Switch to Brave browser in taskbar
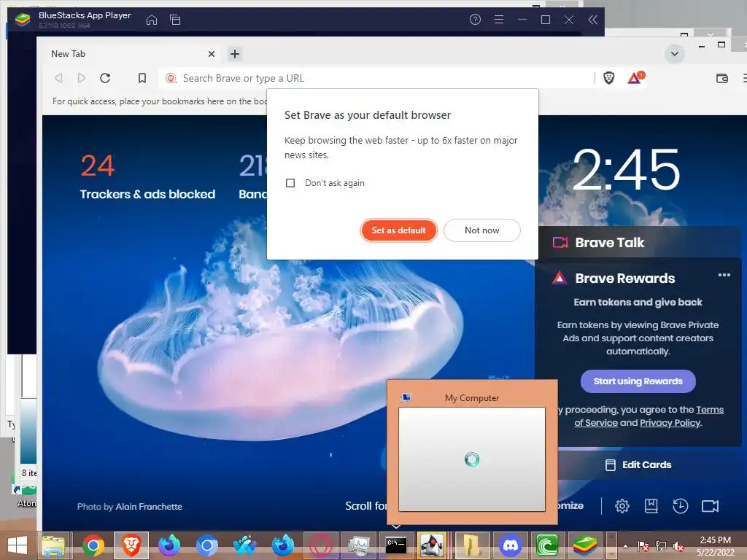Viewport: 747px width, 560px height. pos(131,545)
